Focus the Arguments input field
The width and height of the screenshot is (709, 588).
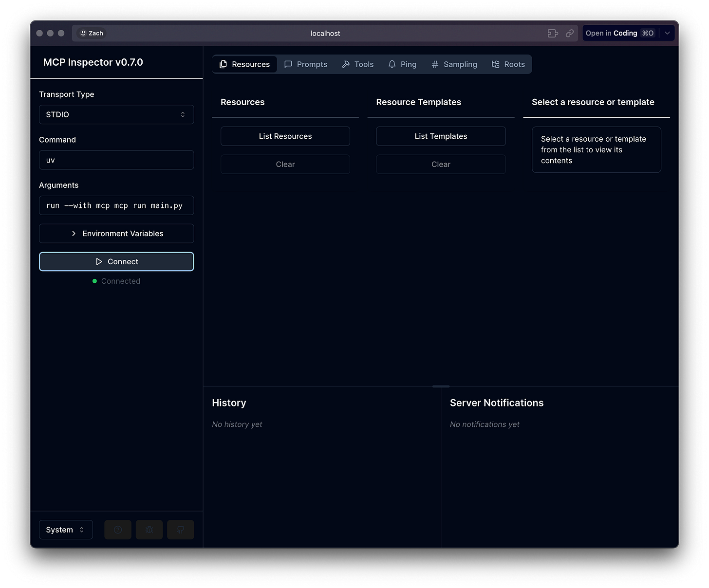(116, 205)
